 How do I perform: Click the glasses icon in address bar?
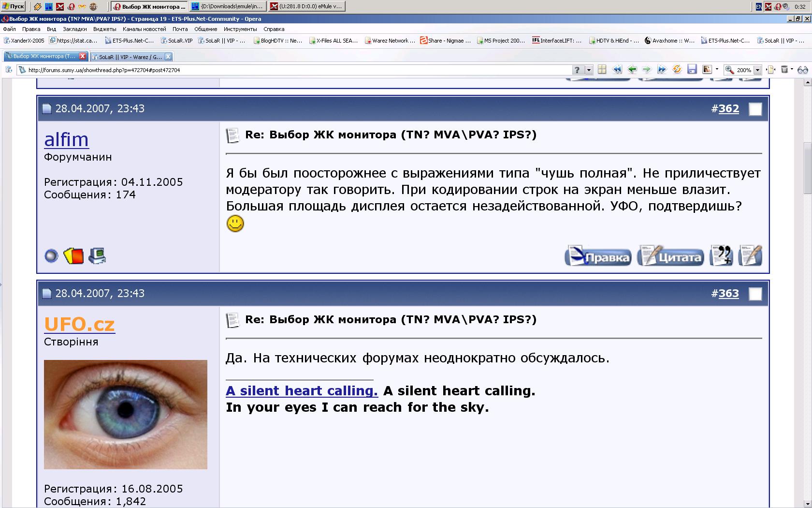(802, 70)
